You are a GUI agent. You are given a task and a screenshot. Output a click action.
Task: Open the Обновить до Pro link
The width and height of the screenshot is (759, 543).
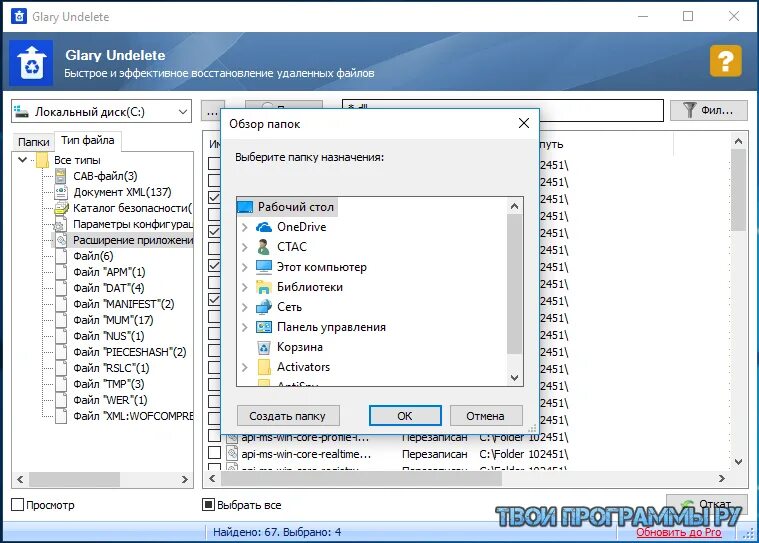(x=679, y=532)
